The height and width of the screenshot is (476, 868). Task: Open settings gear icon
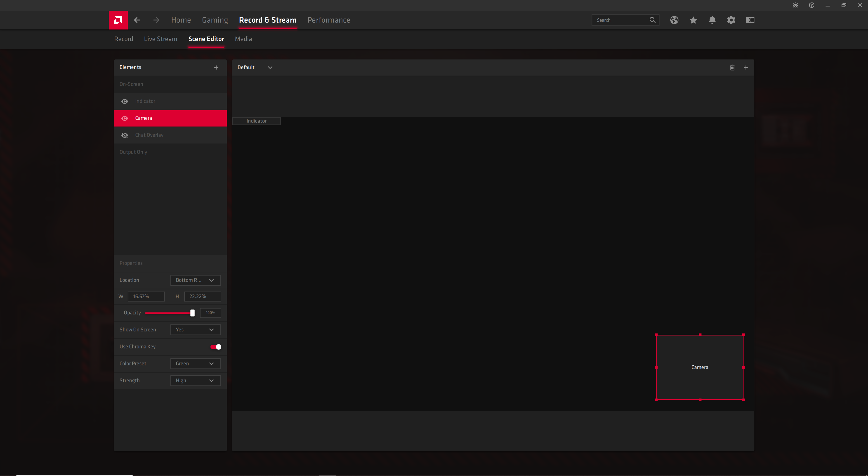tap(731, 20)
